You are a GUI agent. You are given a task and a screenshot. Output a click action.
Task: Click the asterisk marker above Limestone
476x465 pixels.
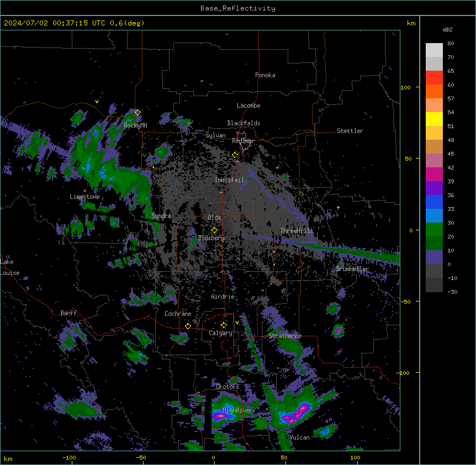(84, 191)
